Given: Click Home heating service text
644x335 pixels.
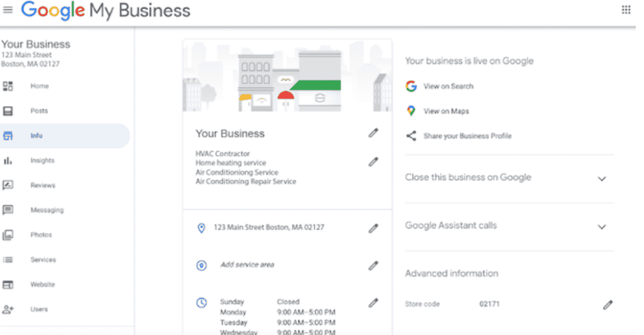Looking at the screenshot, I should tap(231, 163).
